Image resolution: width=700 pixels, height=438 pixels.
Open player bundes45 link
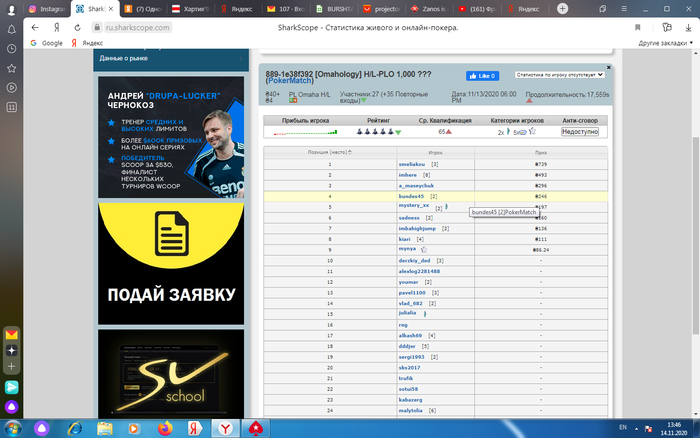pos(411,196)
